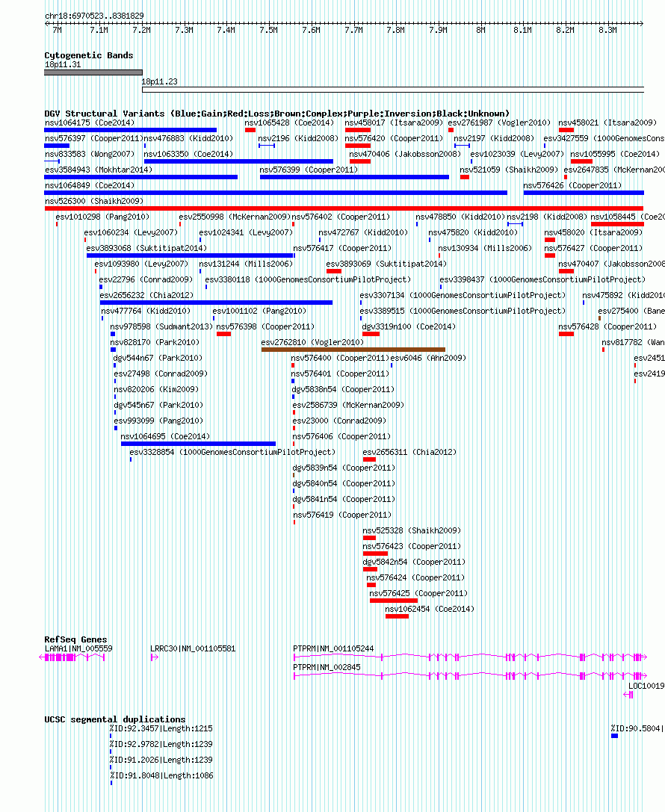
Task: Open nsv478850 (Kidd2010) variant label
Action: 460,217
